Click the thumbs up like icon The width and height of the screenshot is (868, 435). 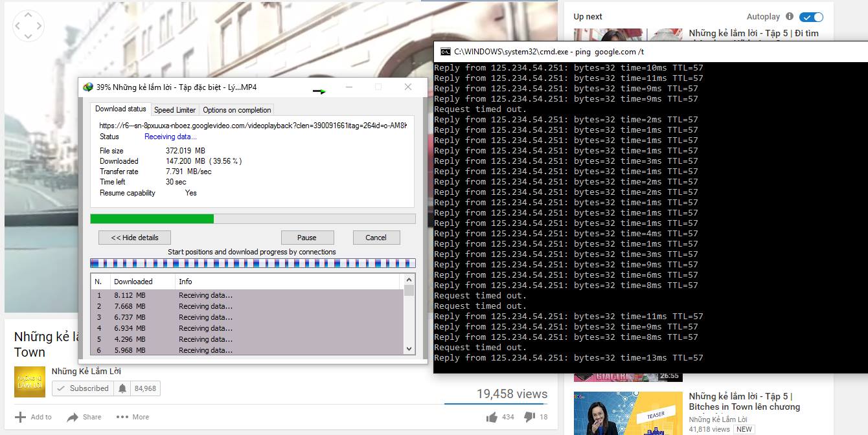pos(492,417)
